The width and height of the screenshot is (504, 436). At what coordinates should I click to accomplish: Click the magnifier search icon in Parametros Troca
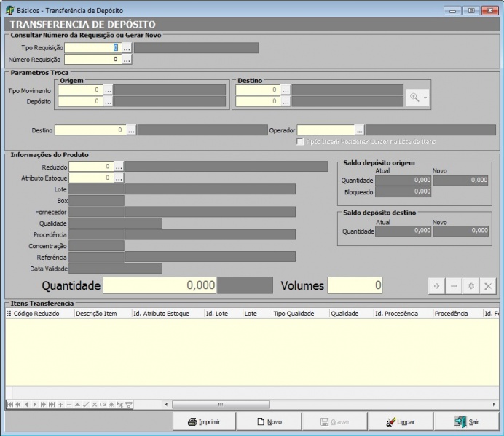coord(415,98)
